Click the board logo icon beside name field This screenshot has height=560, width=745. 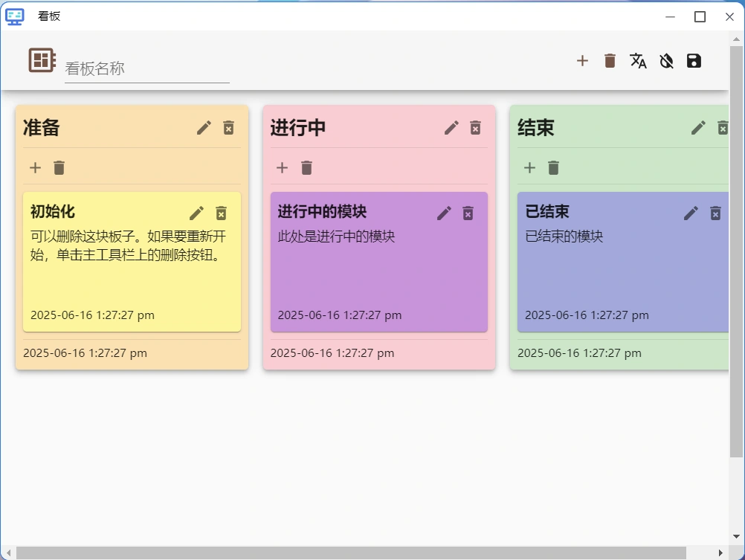pos(42,60)
